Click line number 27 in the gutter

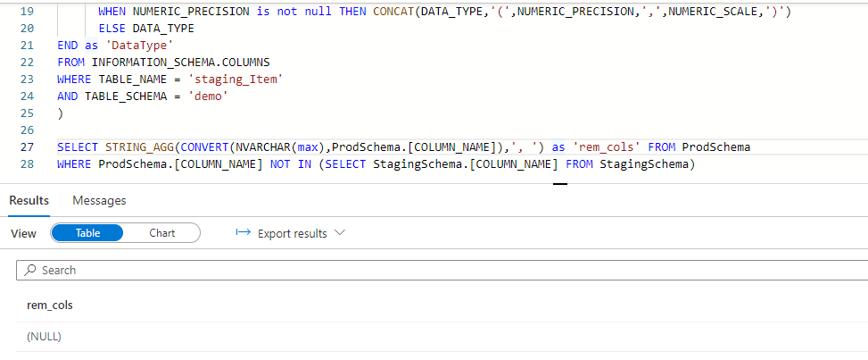25,147
